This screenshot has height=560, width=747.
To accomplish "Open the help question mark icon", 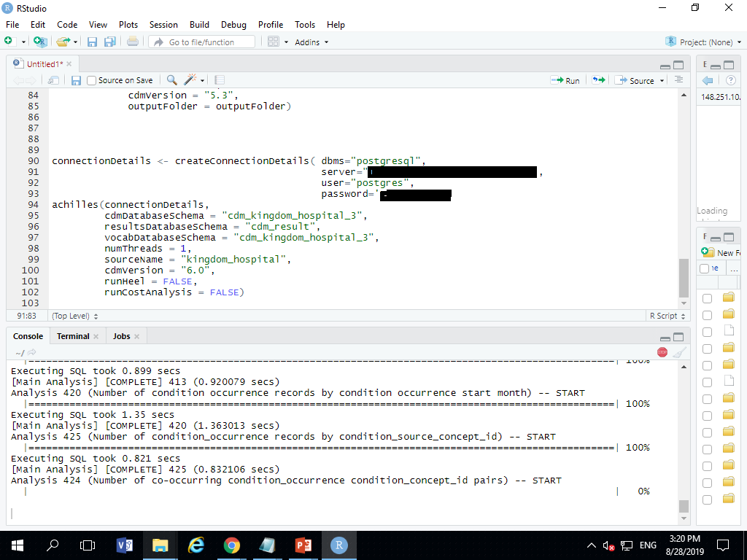I will click(x=730, y=80).
